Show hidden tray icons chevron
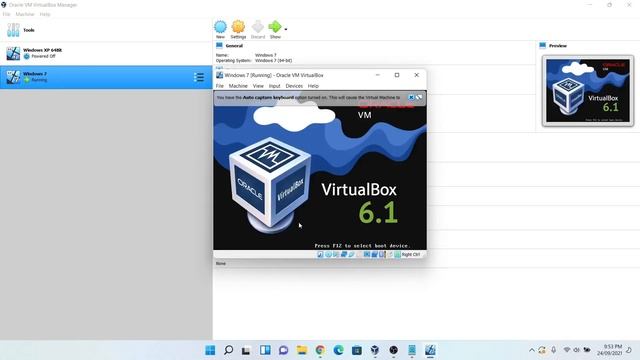The height and width of the screenshot is (360, 640). pos(531,350)
